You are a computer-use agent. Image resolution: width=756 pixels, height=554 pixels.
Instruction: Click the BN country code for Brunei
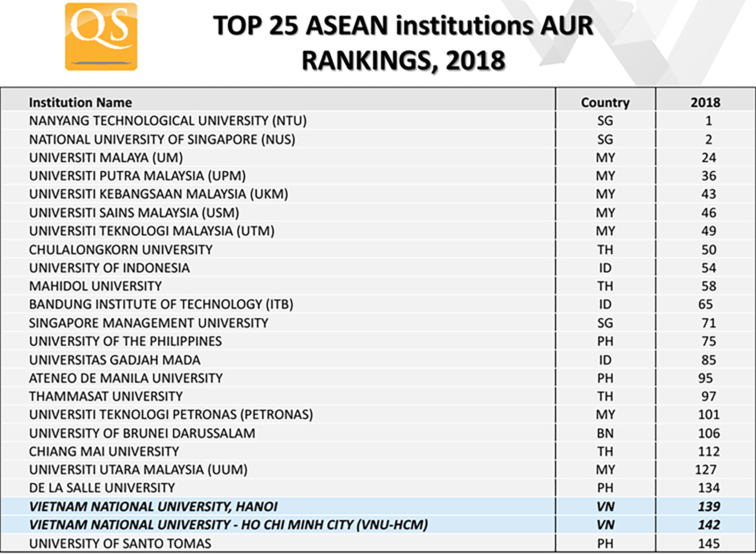pos(605,434)
